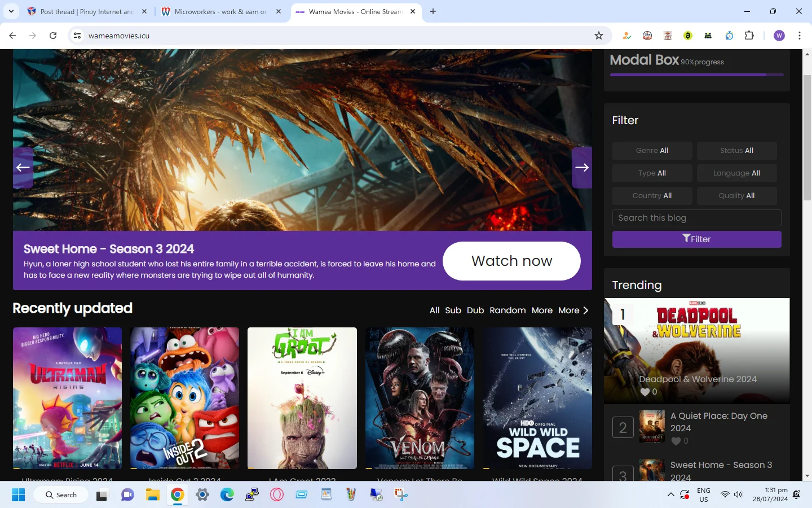This screenshot has width=812, height=508.
Task: Click the Modal Box progress bar
Action: tap(697, 75)
